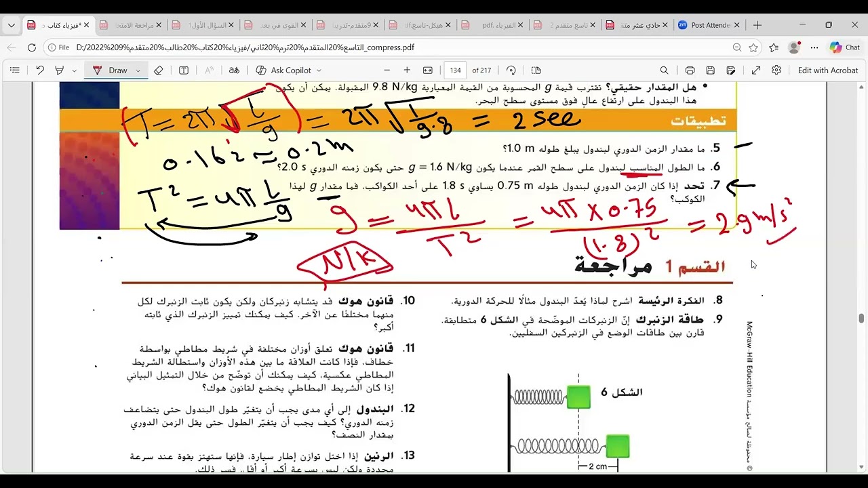Open the tab actions menu chevron

(x=11, y=25)
